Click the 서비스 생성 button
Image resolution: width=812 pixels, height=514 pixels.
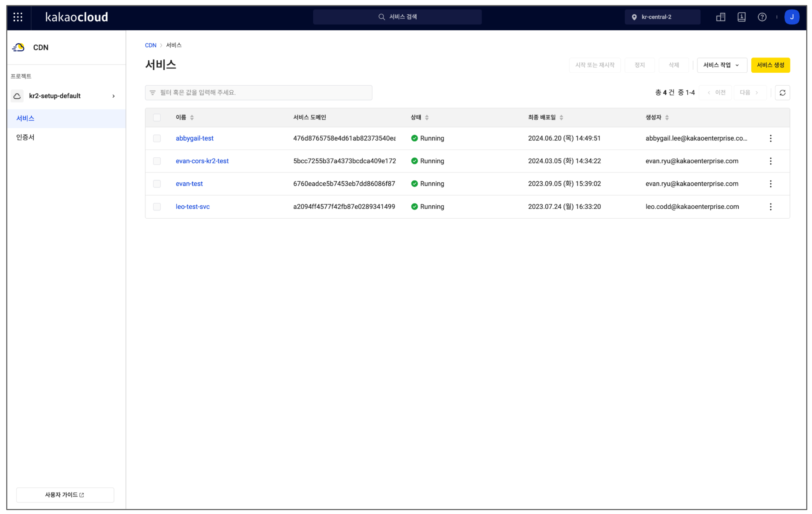(x=770, y=65)
